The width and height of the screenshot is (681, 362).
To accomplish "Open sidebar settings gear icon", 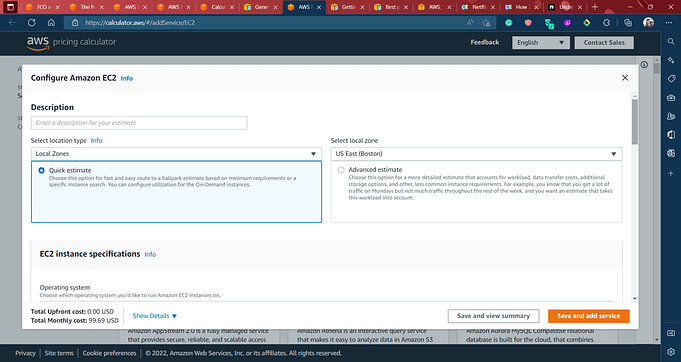I will (671, 351).
